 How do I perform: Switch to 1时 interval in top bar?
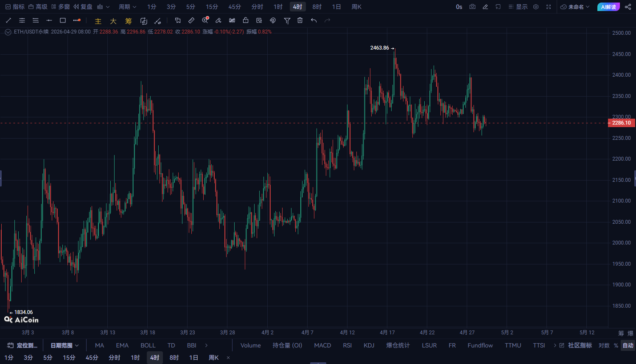[x=278, y=7]
